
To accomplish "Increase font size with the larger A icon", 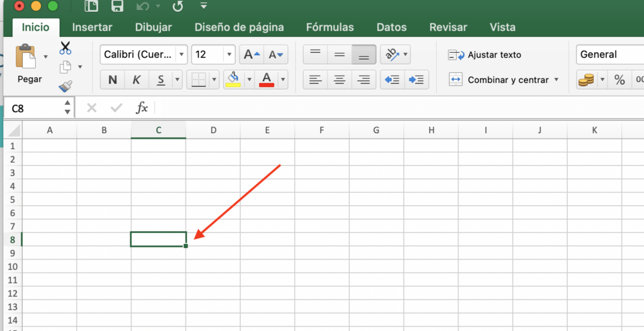I will coord(252,55).
